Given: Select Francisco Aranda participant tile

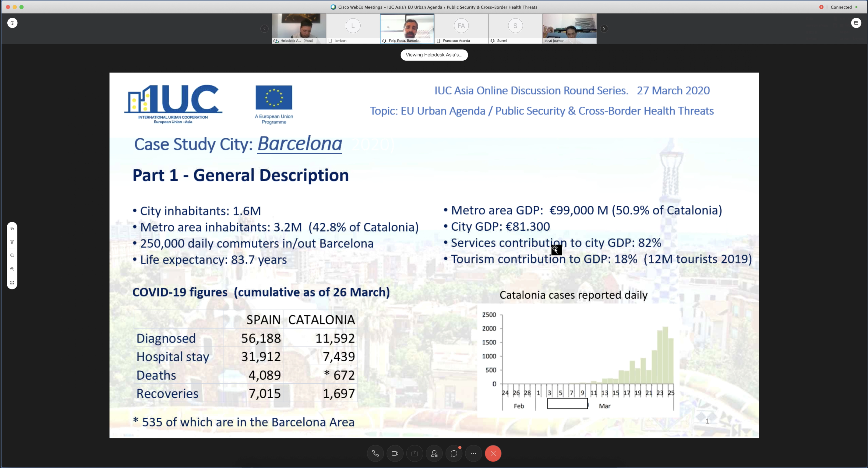Looking at the screenshot, I should 461,28.
